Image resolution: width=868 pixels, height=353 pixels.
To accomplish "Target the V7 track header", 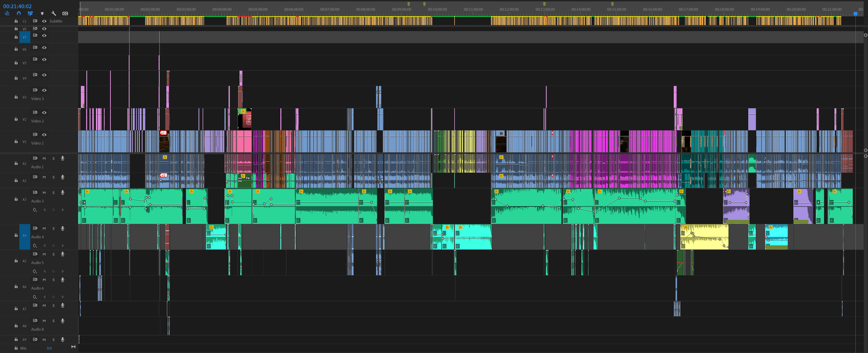I will pyautogui.click(x=24, y=37).
